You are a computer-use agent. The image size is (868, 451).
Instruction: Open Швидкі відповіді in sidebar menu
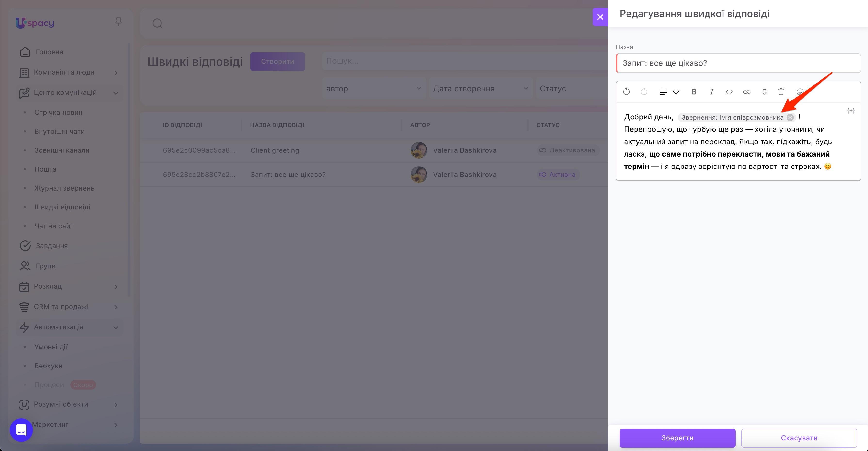pyautogui.click(x=62, y=207)
